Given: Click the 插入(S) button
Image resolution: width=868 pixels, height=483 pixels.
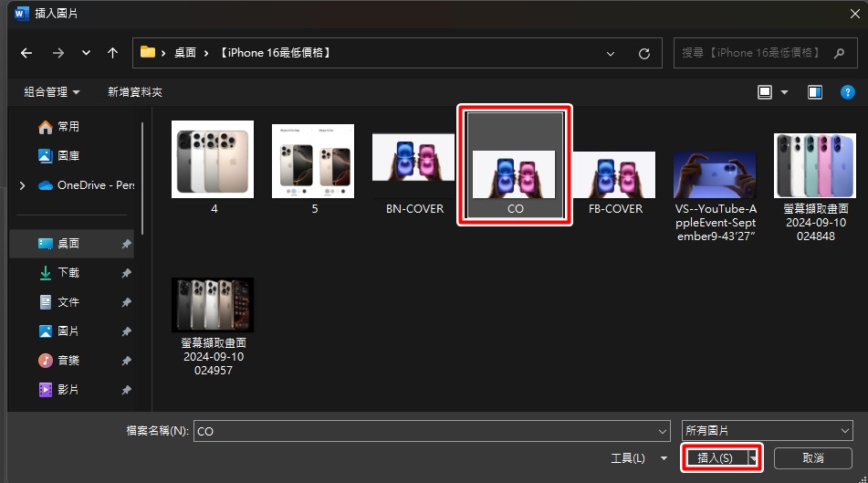Looking at the screenshot, I should click(715, 458).
